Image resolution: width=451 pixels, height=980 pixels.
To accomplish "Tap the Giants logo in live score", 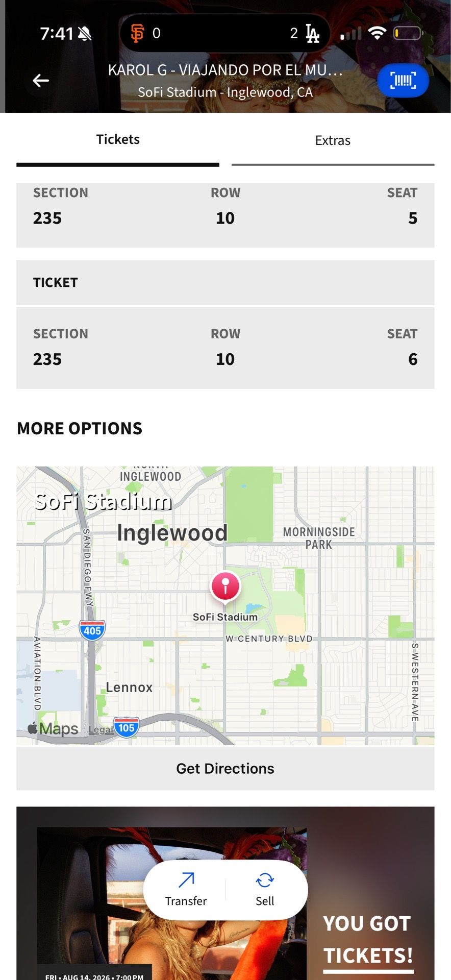I will pos(137,33).
